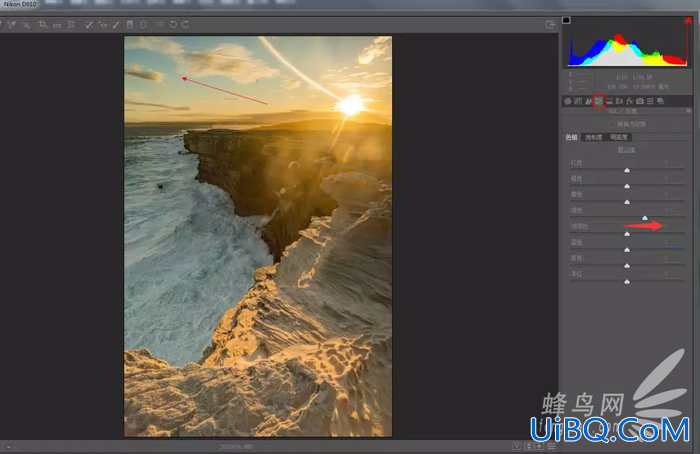The image size is (700, 454).
Task: Swap before/after settings icon
Action: click(529, 446)
